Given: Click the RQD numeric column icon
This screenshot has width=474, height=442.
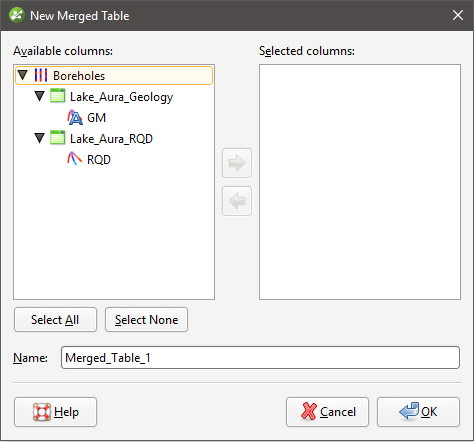Looking at the screenshot, I should coord(75,159).
